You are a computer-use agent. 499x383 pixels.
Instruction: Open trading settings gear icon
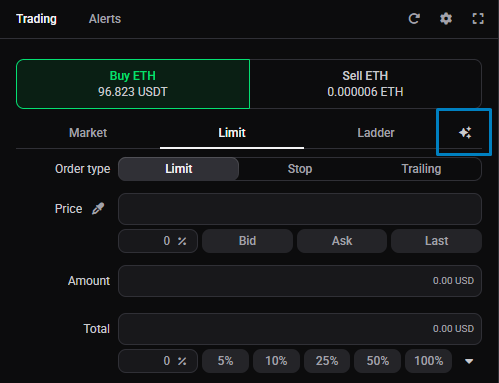(x=446, y=19)
